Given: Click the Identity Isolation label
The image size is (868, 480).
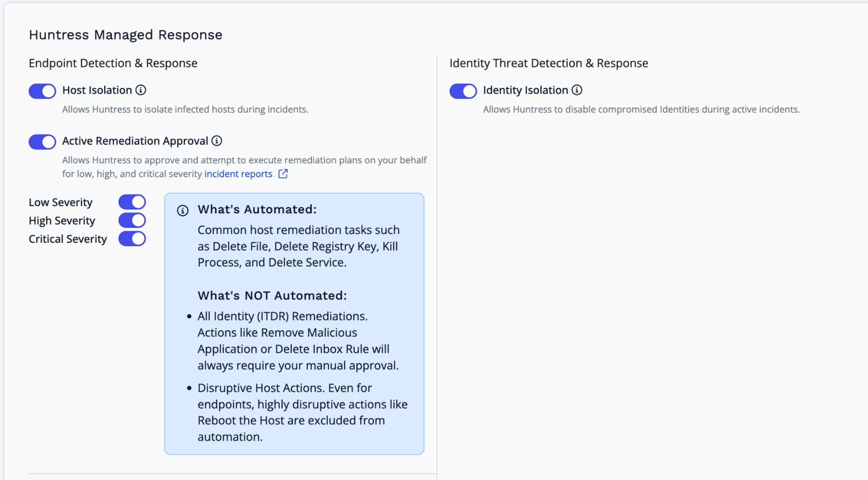Looking at the screenshot, I should 526,90.
